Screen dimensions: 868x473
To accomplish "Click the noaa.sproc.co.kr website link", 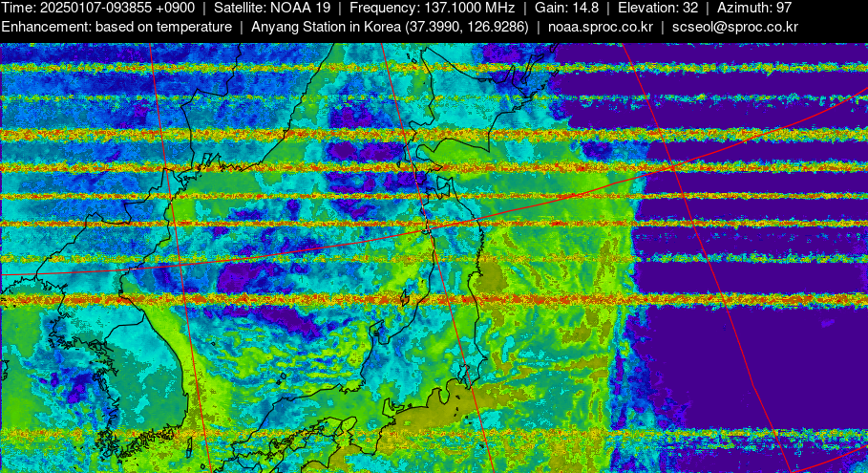I will point(600,27).
